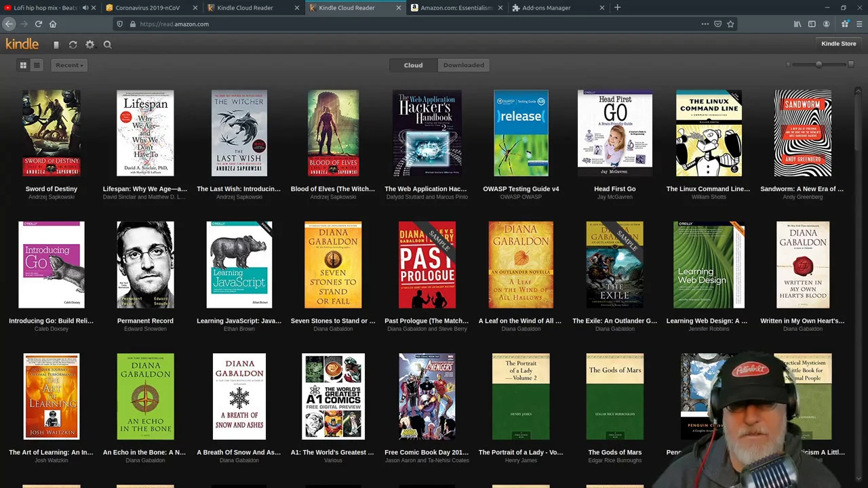Open Learning Web Design cover
This screenshot has width=868, height=488.
[x=709, y=264]
